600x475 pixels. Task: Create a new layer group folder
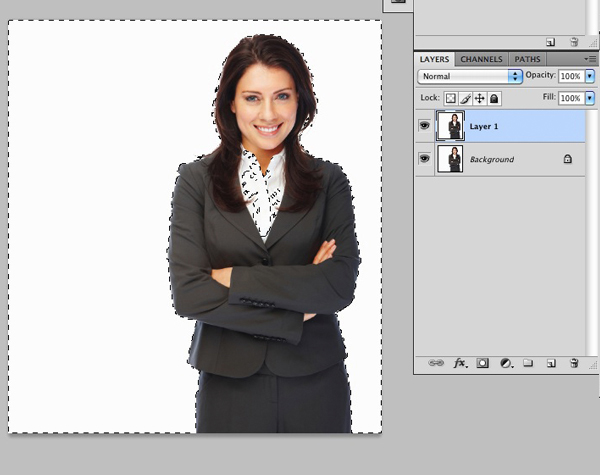pos(528,364)
